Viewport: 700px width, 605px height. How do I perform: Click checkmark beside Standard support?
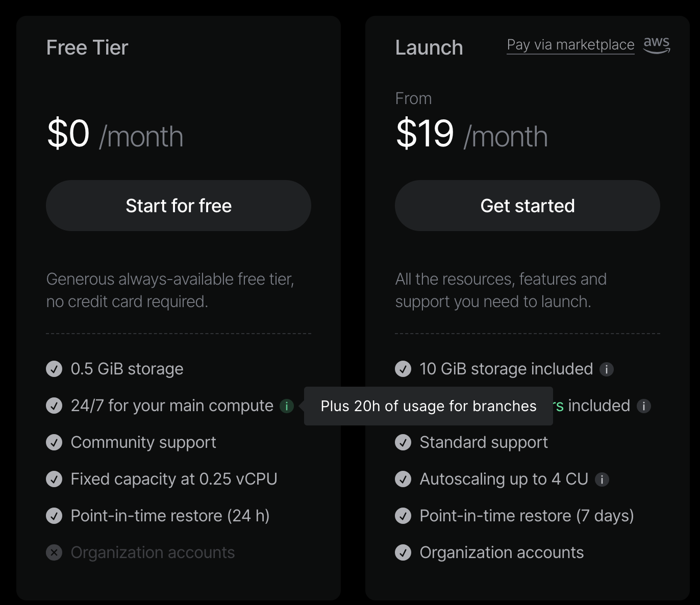pos(403,442)
